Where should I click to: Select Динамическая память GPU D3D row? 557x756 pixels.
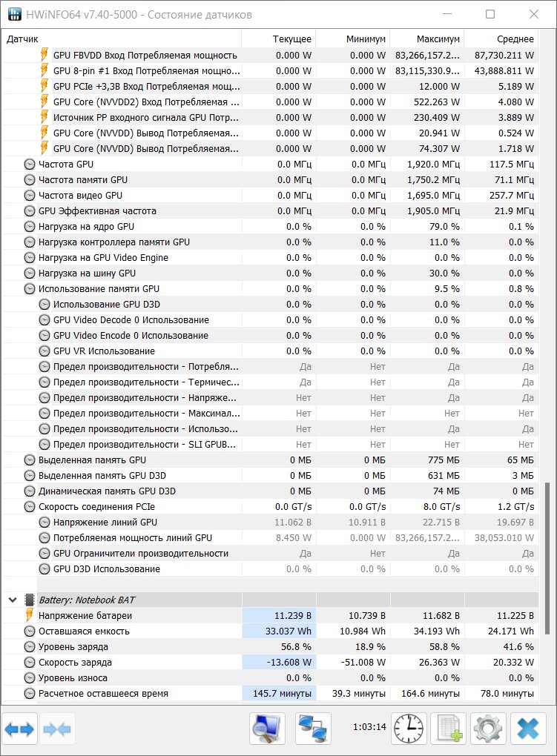pos(270,491)
